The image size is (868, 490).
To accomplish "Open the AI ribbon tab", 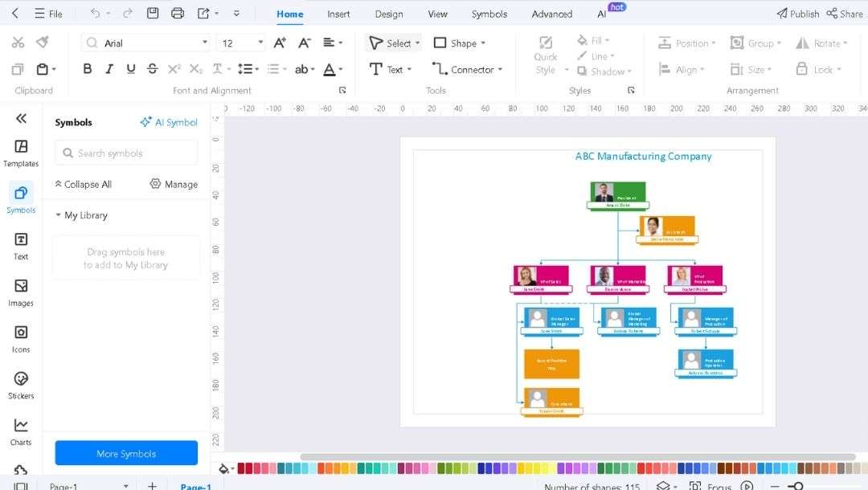I will click(601, 14).
